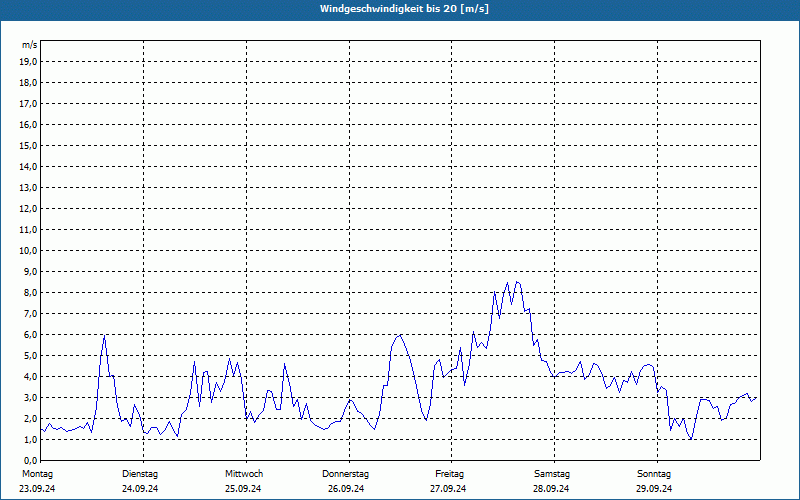
Task: Select the '6,0' y-axis label
Action: pos(31,334)
